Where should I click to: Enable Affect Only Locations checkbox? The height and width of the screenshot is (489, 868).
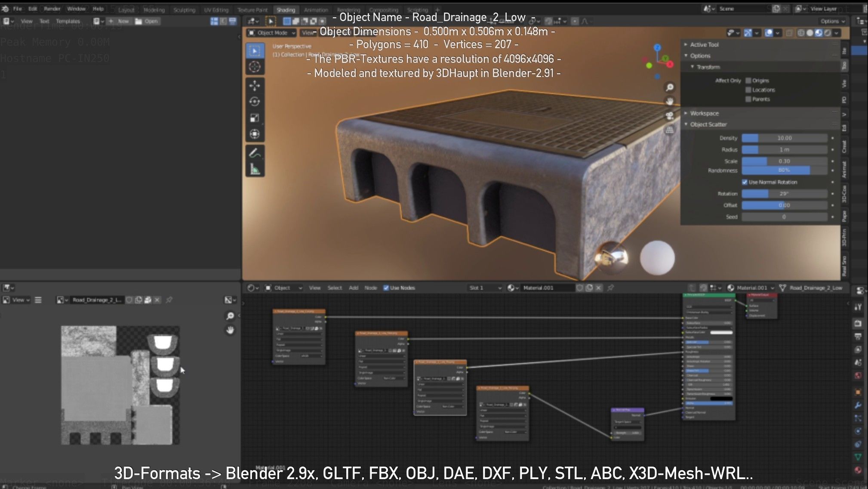(x=748, y=90)
